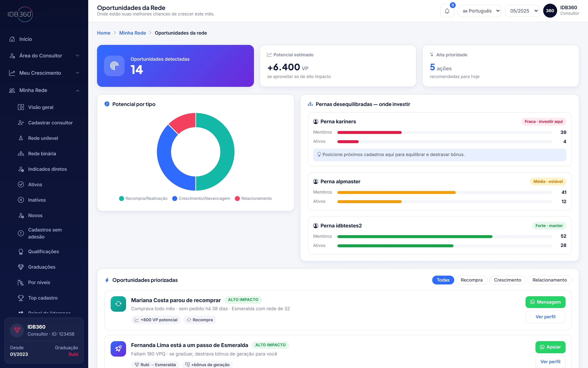Image resolution: width=588 pixels, height=368 pixels.
Task: Click the Perna alpmaster heading
Action: [340, 182]
